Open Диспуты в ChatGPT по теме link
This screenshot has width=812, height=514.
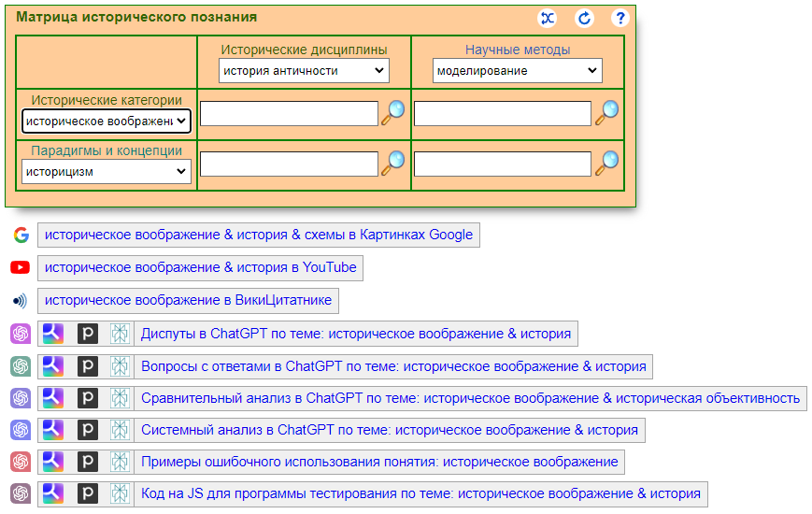[356, 334]
